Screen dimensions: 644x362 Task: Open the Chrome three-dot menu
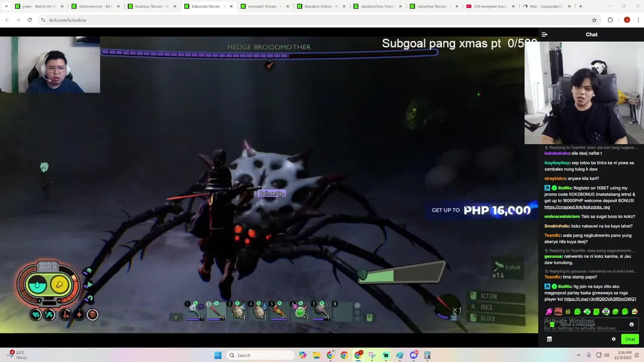point(638,20)
